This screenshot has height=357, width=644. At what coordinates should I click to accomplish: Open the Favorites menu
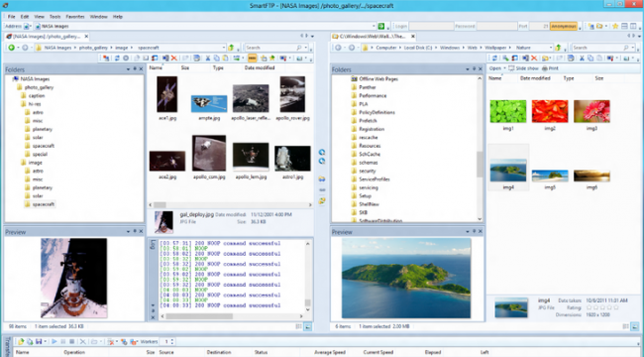click(75, 17)
